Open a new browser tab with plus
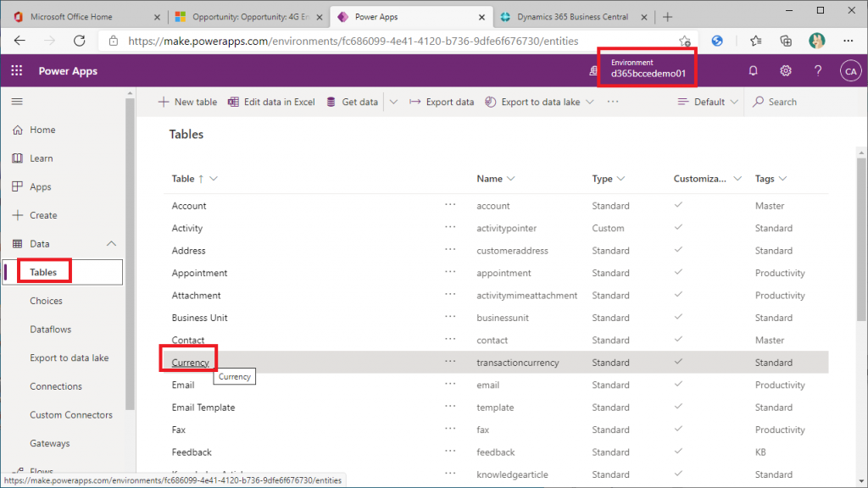Image resolution: width=868 pixels, height=488 pixels. click(668, 17)
